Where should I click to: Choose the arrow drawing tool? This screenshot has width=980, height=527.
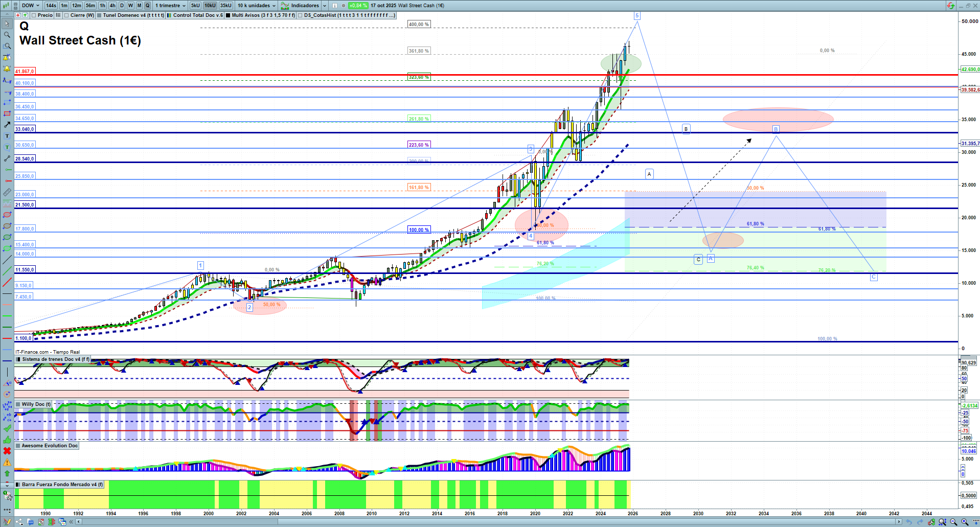click(7, 125)
